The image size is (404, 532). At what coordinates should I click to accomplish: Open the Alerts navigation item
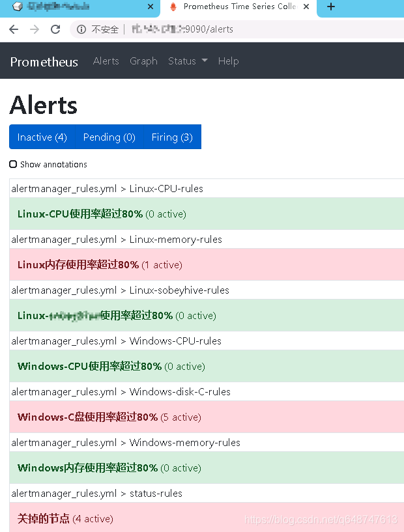(106, 61)
